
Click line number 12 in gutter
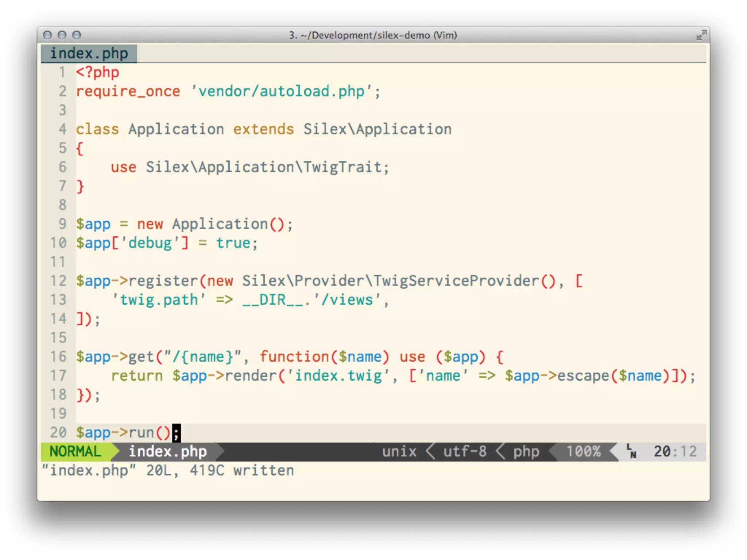58,281
